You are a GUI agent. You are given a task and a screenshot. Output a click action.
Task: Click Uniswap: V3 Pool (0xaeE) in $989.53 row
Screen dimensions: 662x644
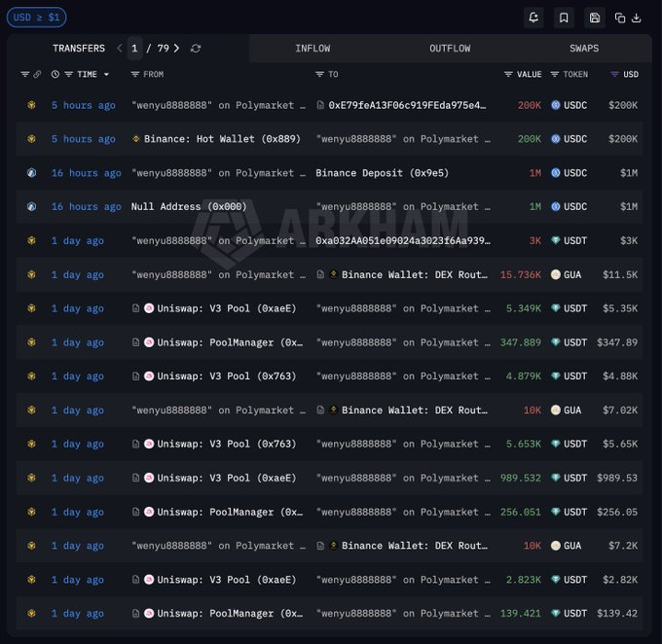[x=226, y=478]
